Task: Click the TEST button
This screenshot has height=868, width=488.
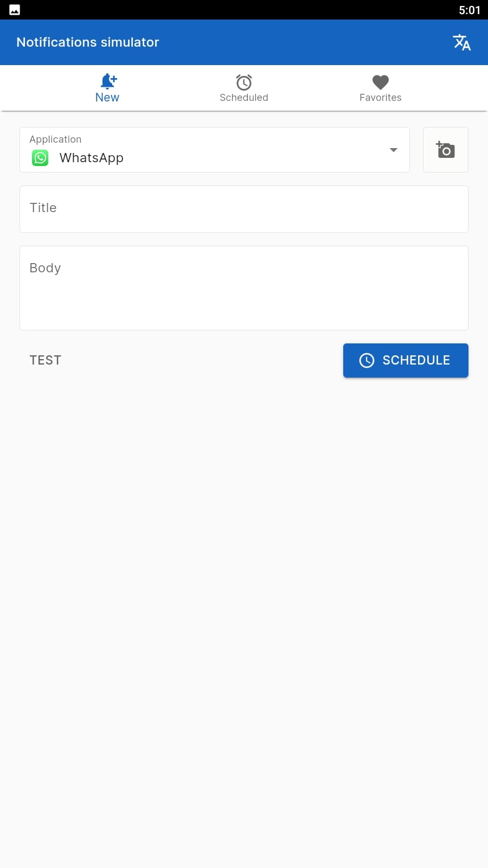Action: pos(46,360)
